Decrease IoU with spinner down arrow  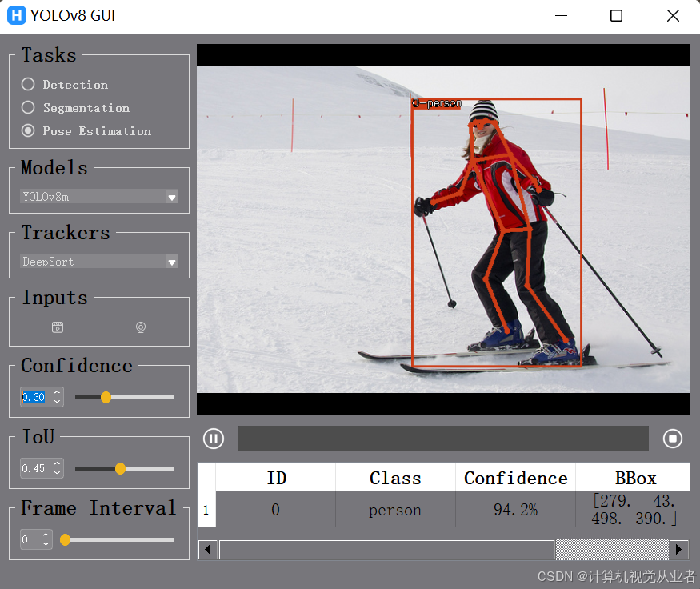(x=57, y=473)
